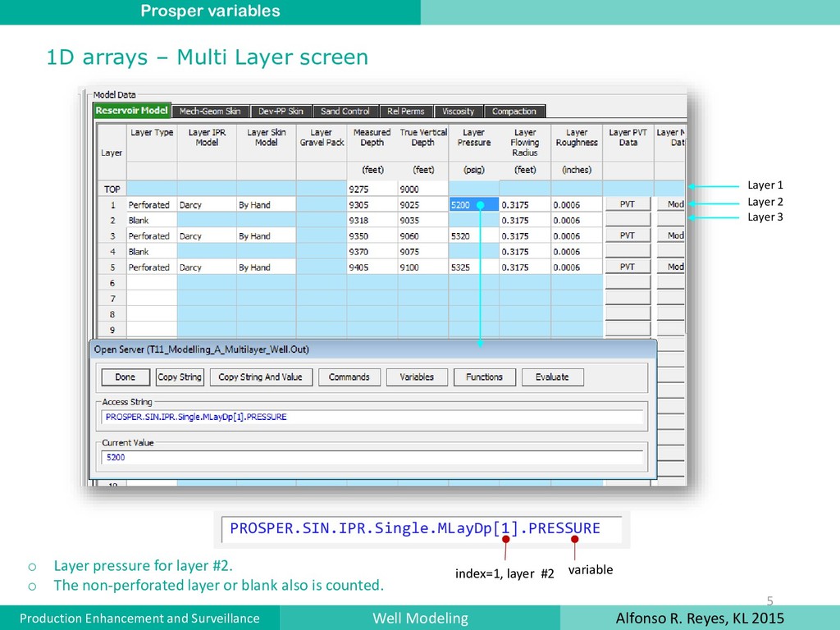
Task: Open the Variables button
Action: (417, 377)
